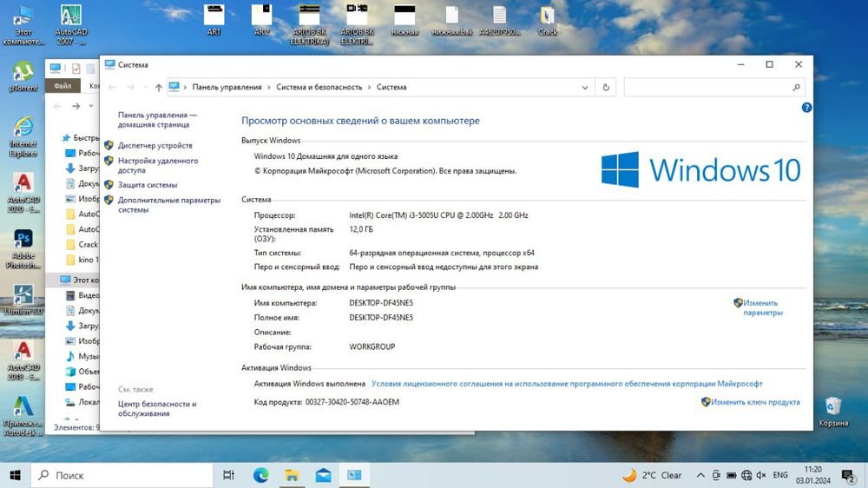The height and width of the screenshot is (488, 868).
Task: Select Музыка item in Explorer navigation pane
Action: pos(82,356)
